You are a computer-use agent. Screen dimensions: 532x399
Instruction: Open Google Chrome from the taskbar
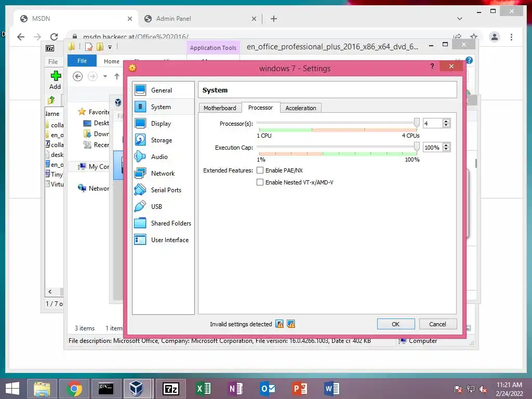point(74,389)
